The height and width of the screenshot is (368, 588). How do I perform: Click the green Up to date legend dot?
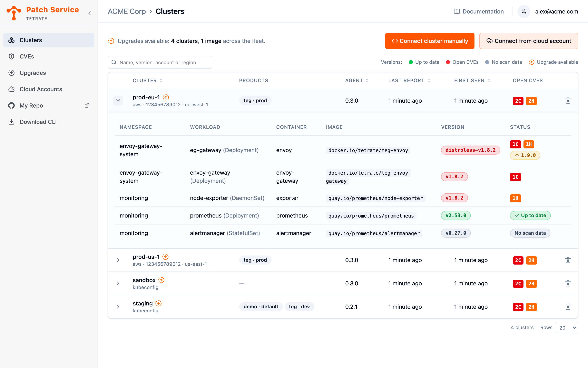click(x=411, y=62)
